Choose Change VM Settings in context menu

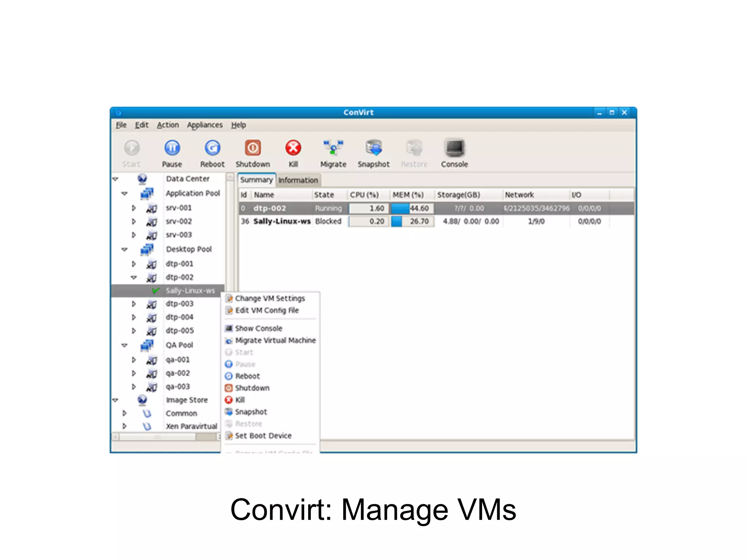[x=270, y=299]
